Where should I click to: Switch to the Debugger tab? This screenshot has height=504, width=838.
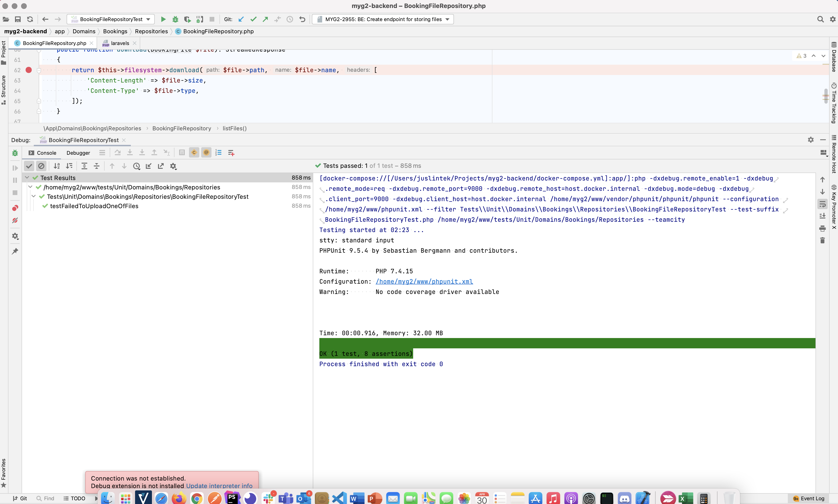[x=79, y=153]
